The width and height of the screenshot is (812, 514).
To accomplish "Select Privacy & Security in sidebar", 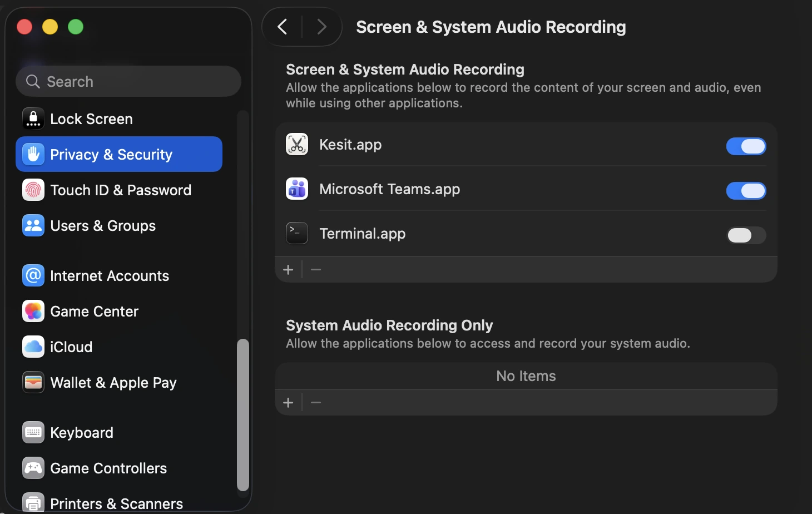I will click(119, 154).
